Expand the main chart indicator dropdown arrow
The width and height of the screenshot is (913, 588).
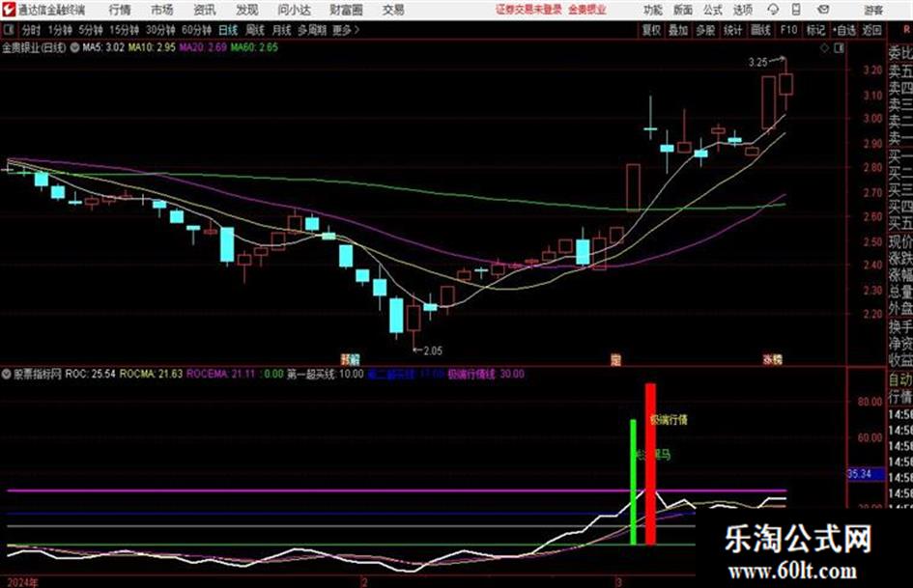pyautogui.click(x=74, y=47)
